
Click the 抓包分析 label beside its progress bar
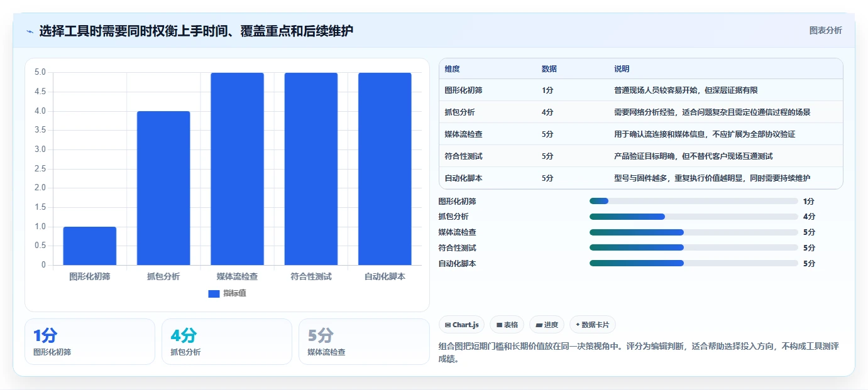click(454, 217)
